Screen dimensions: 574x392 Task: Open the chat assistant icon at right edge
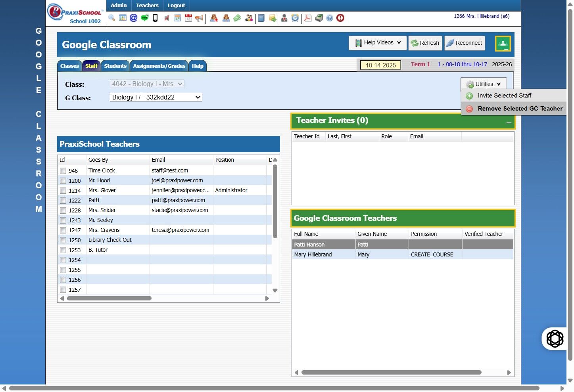coord(555,338)
